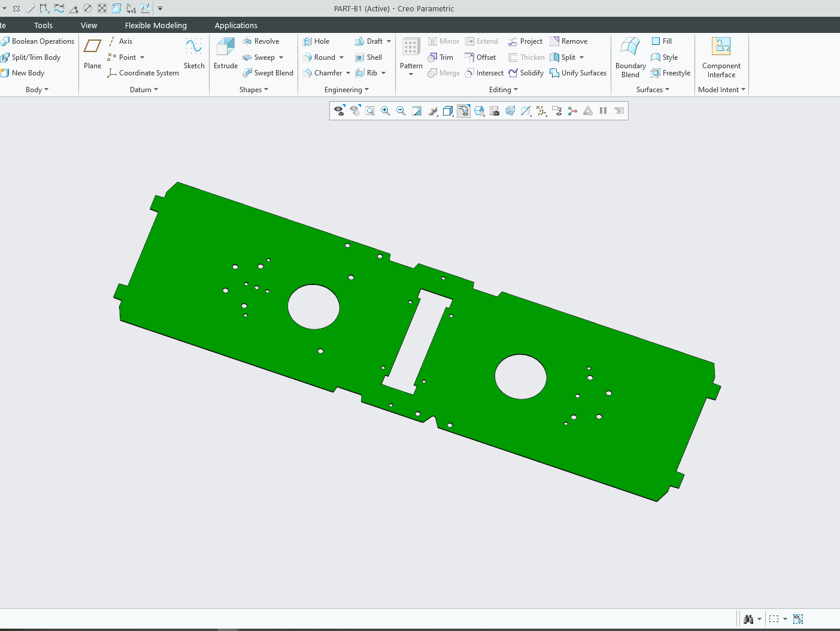Click the binoculars search icon in status bar
The width and height of the screenshot is (840, 631).
coord(748,619)
